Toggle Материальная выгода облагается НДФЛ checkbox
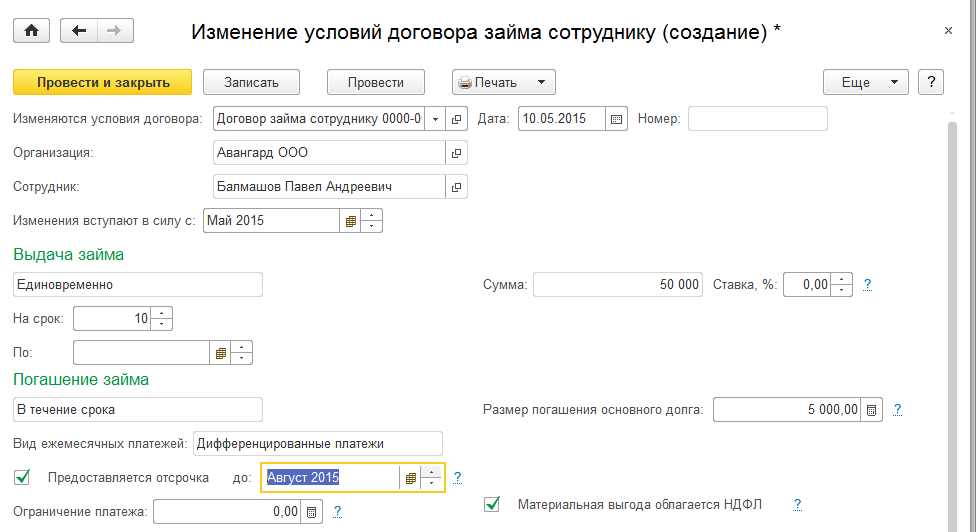976x532 pixels. coord(492,505)
